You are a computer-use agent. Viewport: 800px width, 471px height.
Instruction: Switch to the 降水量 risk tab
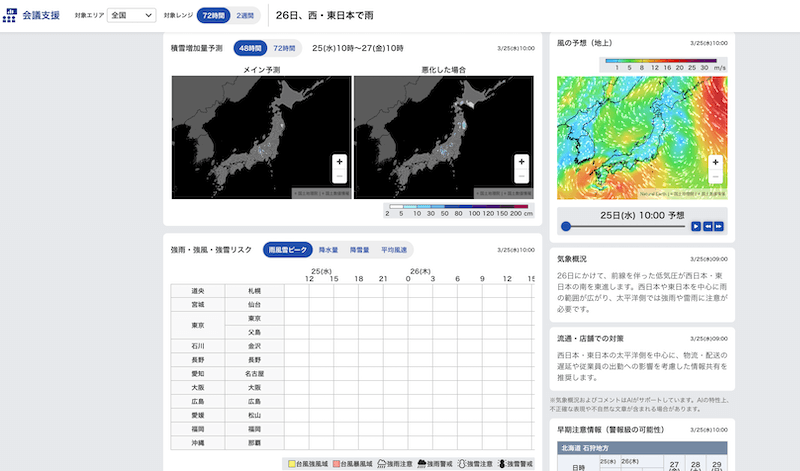[x=328, y=250]
